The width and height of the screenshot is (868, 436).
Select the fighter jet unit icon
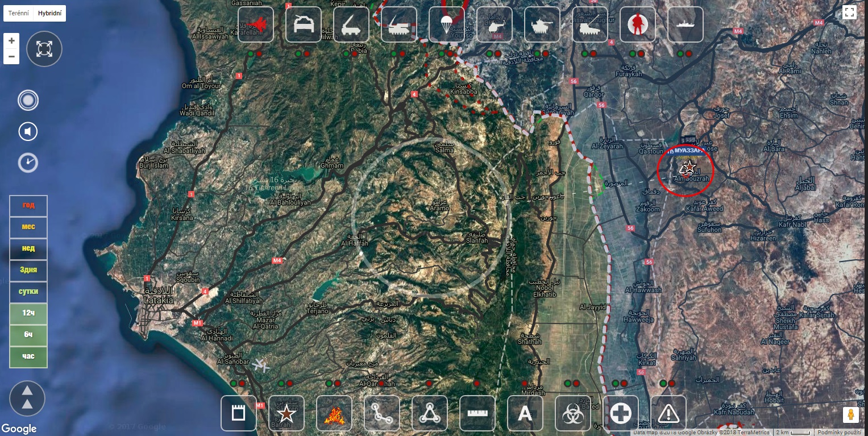(x=256, y=24)
